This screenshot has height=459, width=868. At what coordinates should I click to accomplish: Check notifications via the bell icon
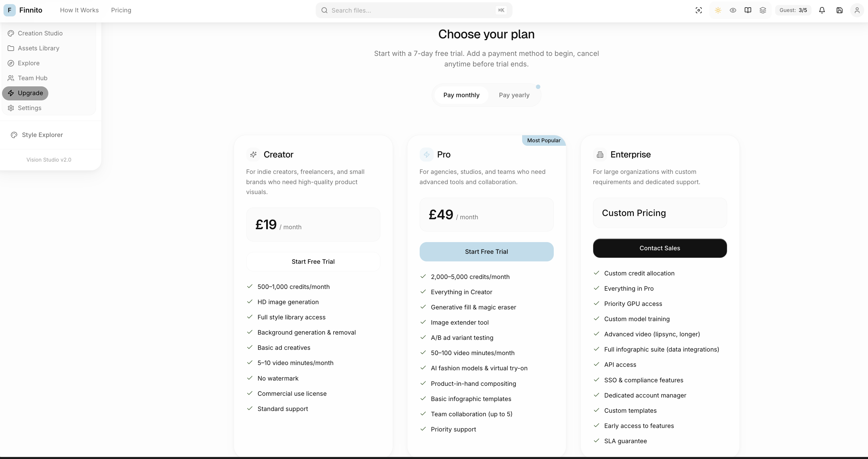822,10
